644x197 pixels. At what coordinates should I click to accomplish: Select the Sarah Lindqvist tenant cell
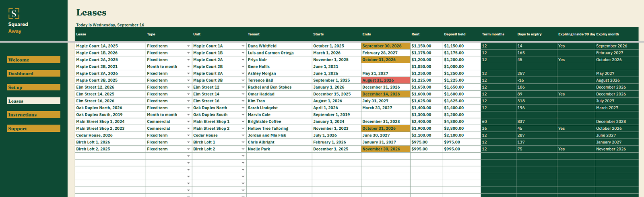279,108
